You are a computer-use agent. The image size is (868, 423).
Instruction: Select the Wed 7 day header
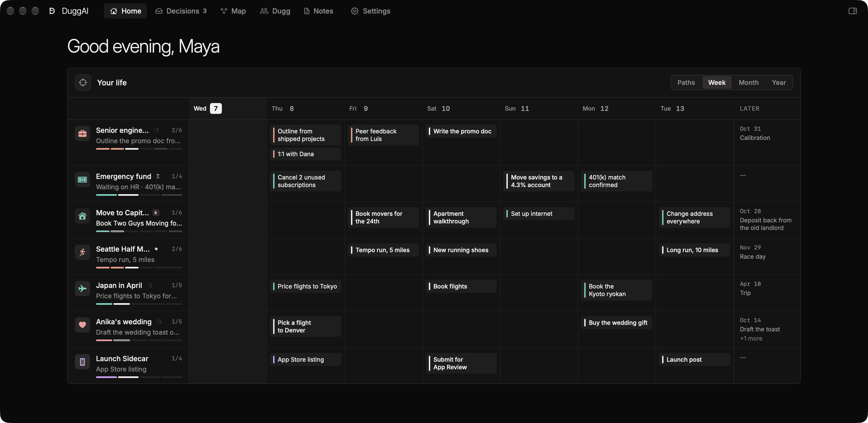point(208,108)
